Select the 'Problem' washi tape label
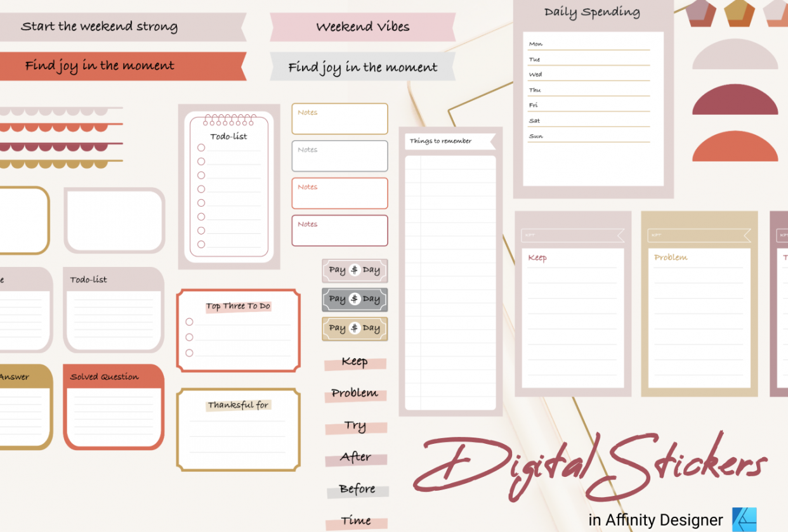This screenshot has width=788, height=532. [355, 394]
